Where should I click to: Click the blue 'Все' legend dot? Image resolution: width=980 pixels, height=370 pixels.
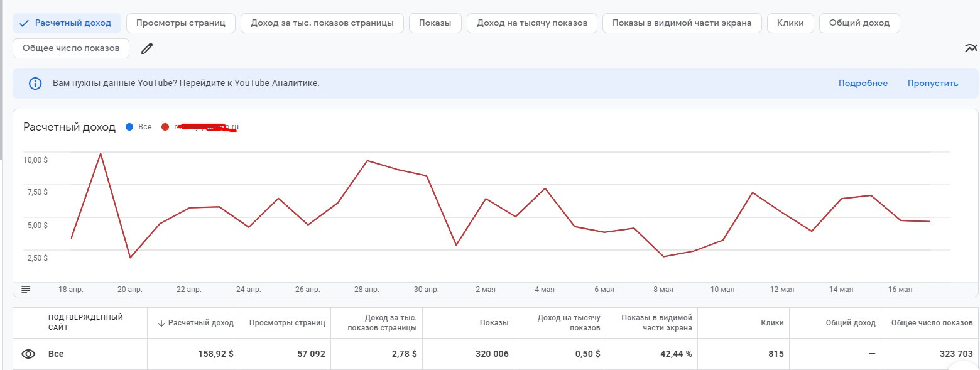click(129, 127)
